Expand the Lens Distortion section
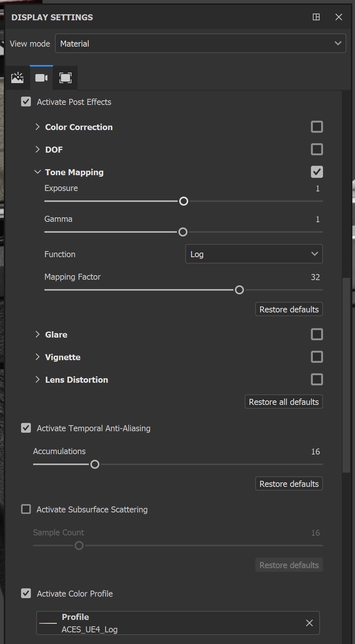Viewport: 355px width, 644px height. click(37, 379)
